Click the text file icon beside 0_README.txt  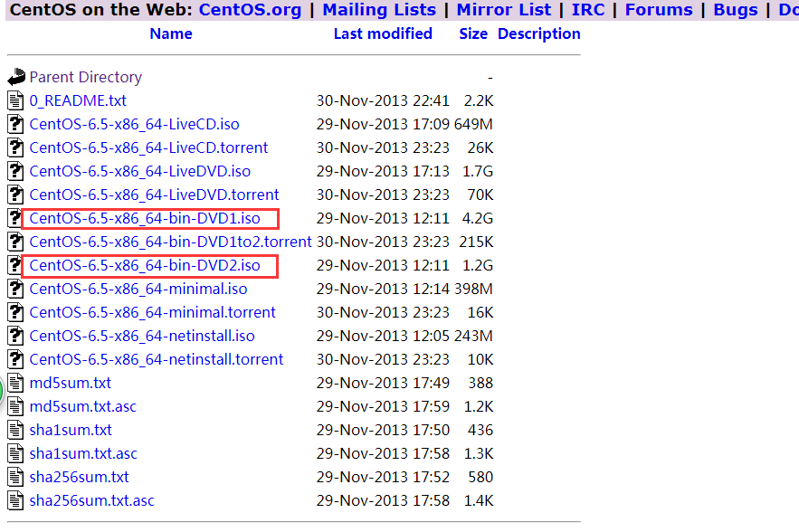coord(15,100)
